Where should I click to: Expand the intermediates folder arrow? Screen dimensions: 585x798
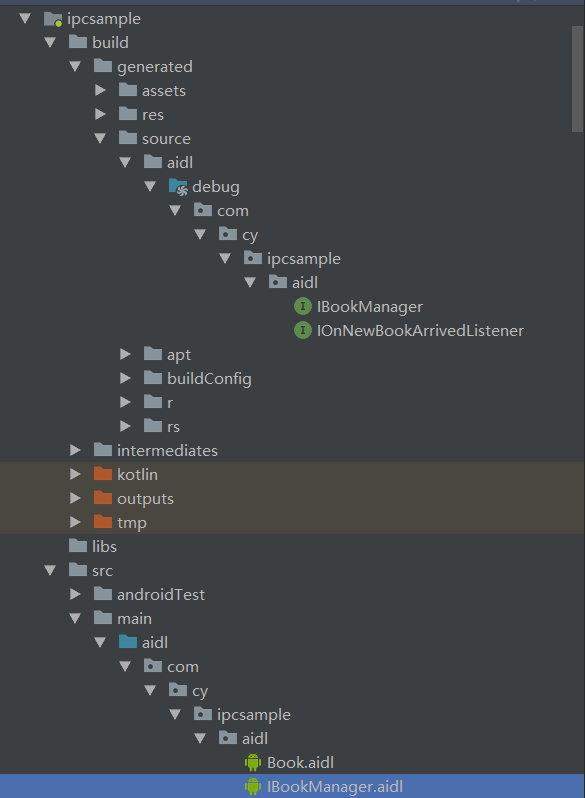tap(75, 450)
